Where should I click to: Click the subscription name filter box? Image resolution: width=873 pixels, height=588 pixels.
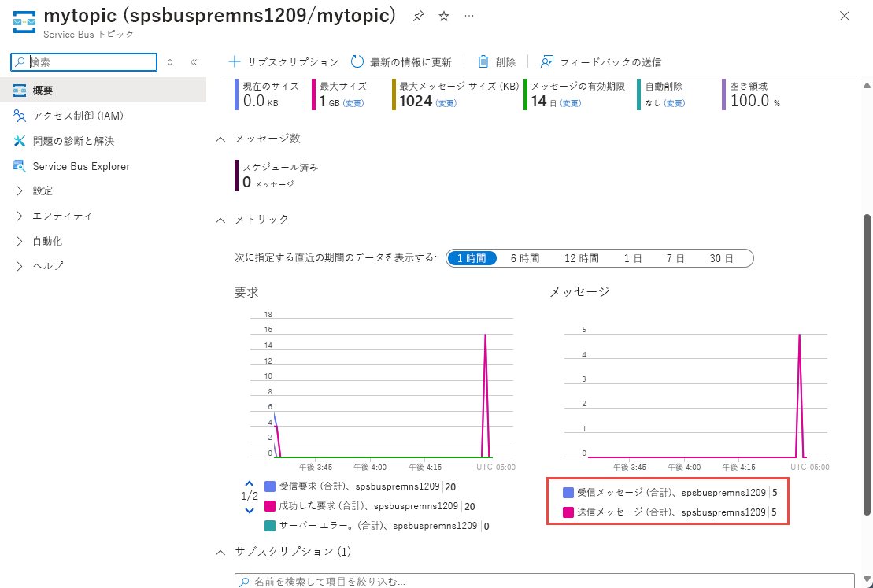tap(545, 581)
